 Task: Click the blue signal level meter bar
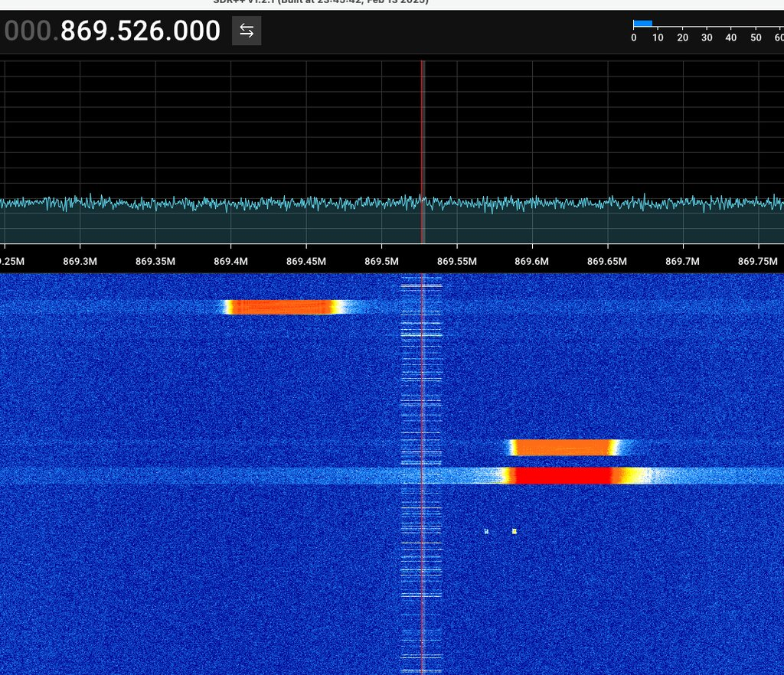642,24
